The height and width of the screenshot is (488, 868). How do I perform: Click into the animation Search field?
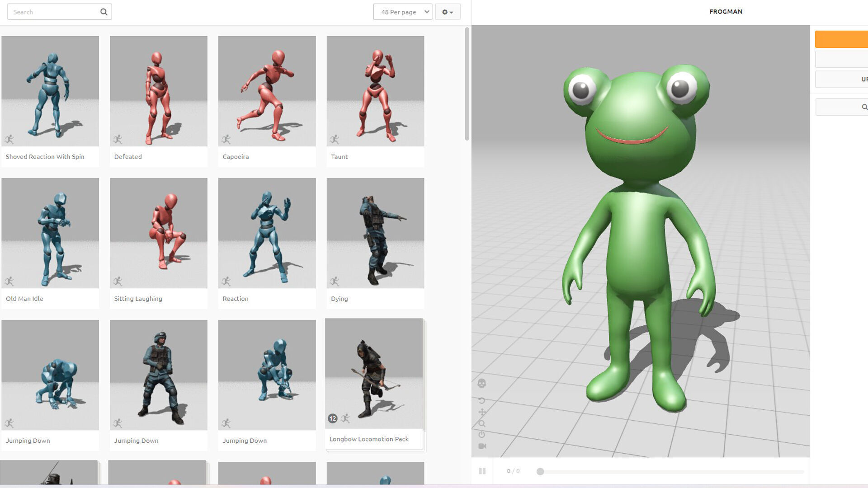click(60, 12)
